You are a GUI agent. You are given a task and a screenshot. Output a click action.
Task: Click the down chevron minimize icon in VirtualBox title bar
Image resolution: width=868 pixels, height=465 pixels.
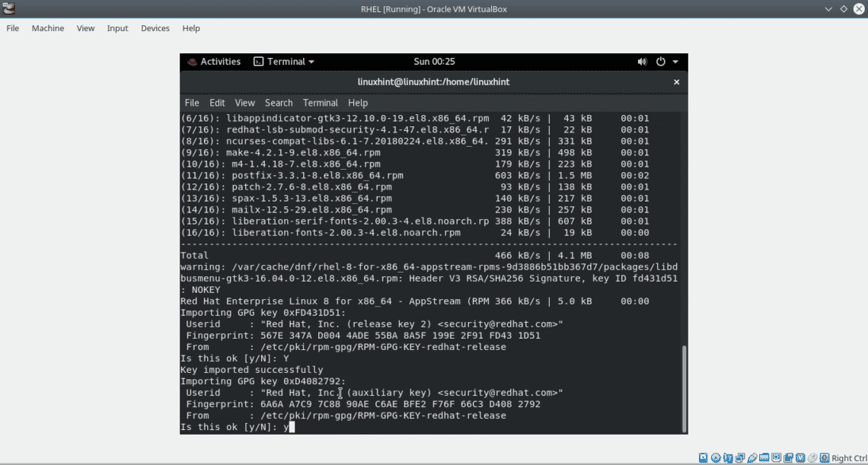pos(828,9)
